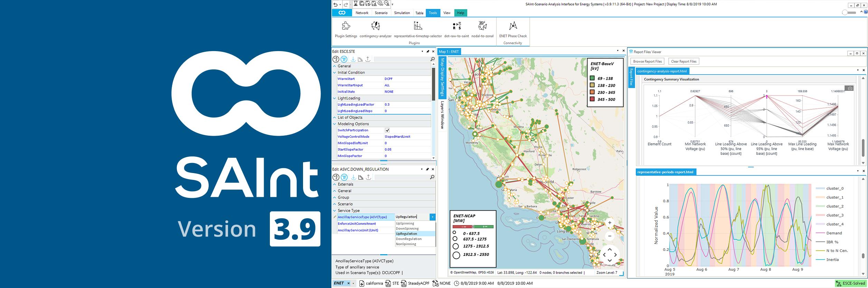
Task: Click the 345 - 500 kV red legend swatch
Action: point(592,99)
